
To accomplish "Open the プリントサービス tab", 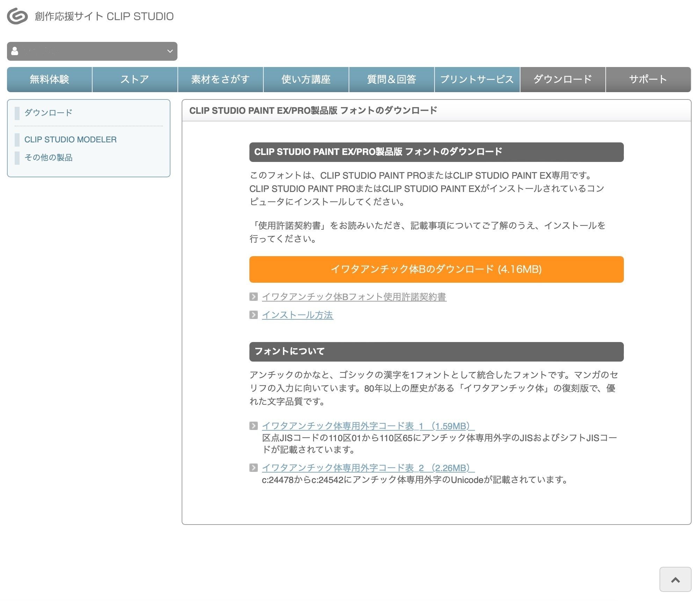I will [x=477, y=80].
